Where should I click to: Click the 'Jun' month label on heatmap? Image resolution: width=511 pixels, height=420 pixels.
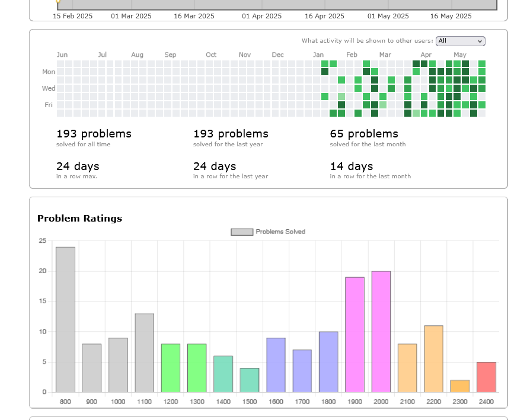62,54
